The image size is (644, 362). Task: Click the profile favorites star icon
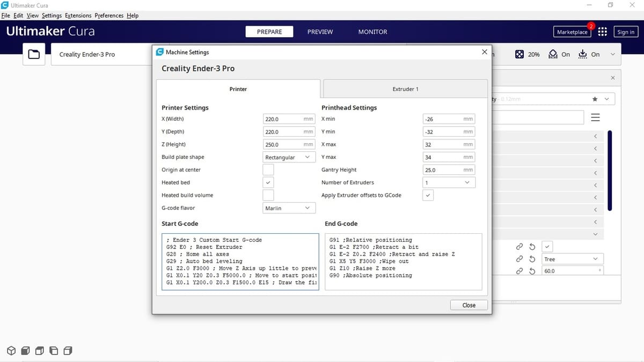595,99
